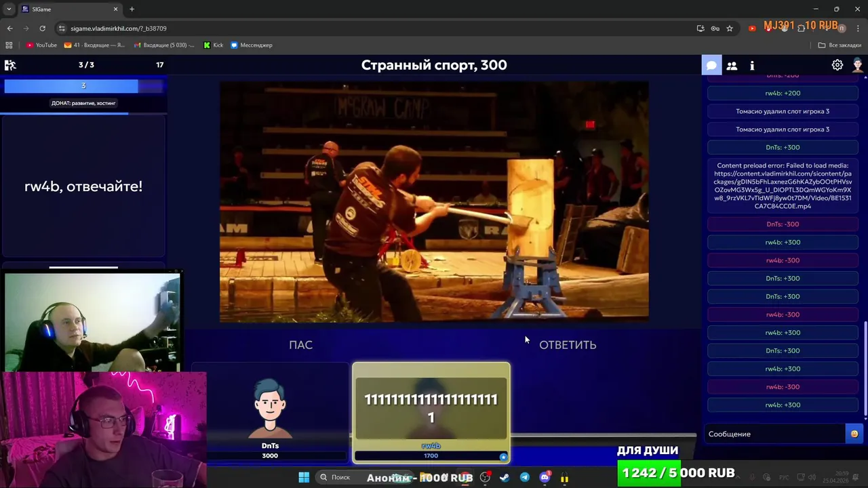Image resolution: width=868 pixels, height=488 pixels.
Task: Open the emoji picker in chat
Action: coord(854,434)
